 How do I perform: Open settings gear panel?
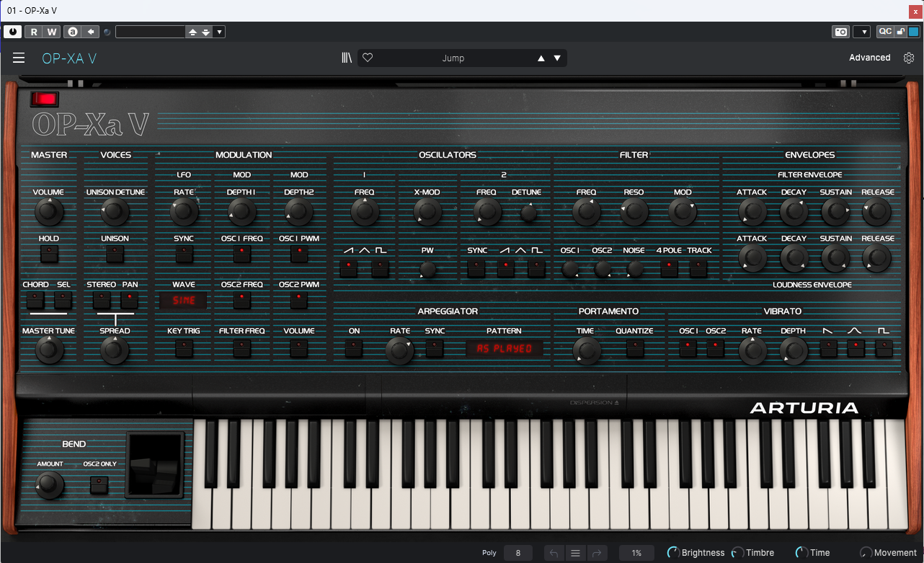pyautogui.click(x=909, y=58)
